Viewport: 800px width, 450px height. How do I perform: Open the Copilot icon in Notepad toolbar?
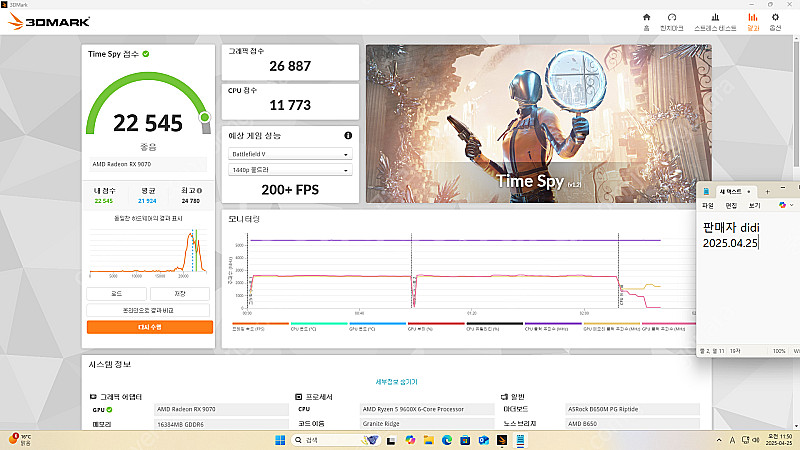pos(782,205)
